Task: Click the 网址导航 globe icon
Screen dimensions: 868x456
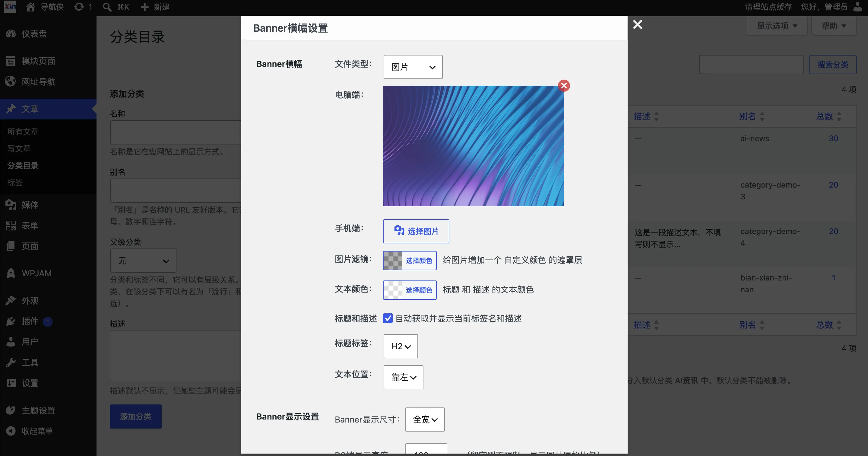Action: point(11,81)
